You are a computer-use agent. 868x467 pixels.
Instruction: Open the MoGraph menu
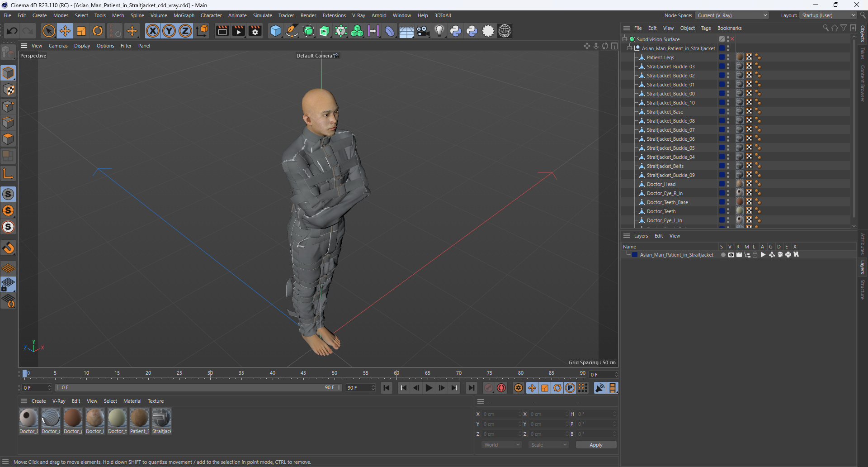point(184,15)
